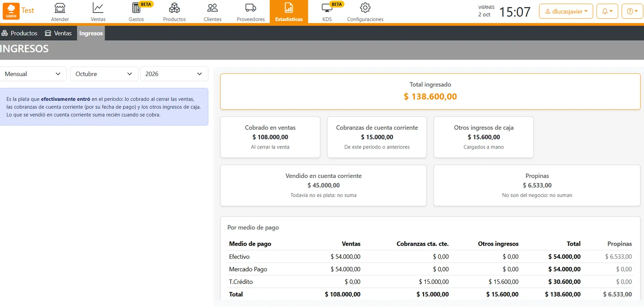644x308 pixels.
Task: Open the Productos boxes icon
Action: coord(174,8)
